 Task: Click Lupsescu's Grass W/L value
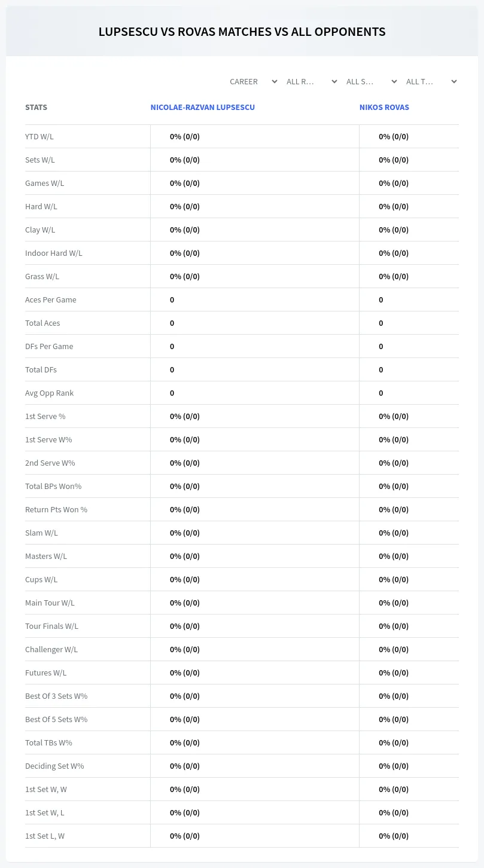185,276
